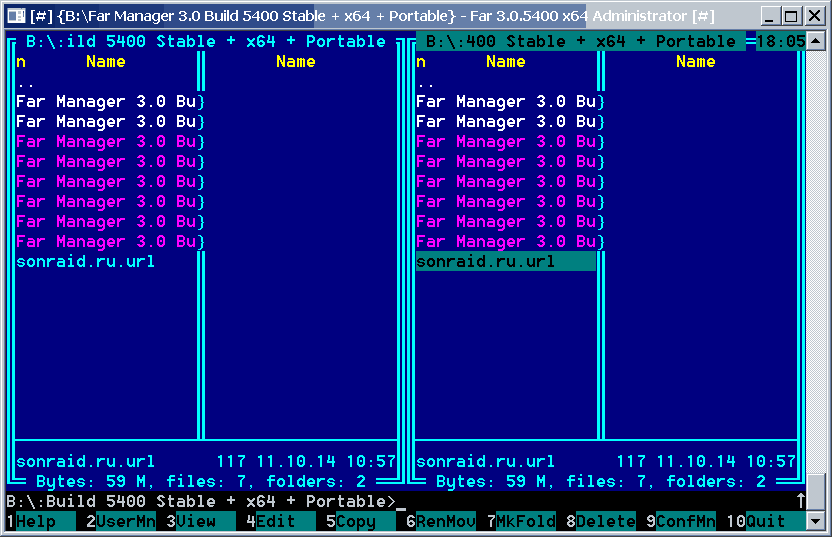Click the up arrow beside the command line

[x=801, y=501]
